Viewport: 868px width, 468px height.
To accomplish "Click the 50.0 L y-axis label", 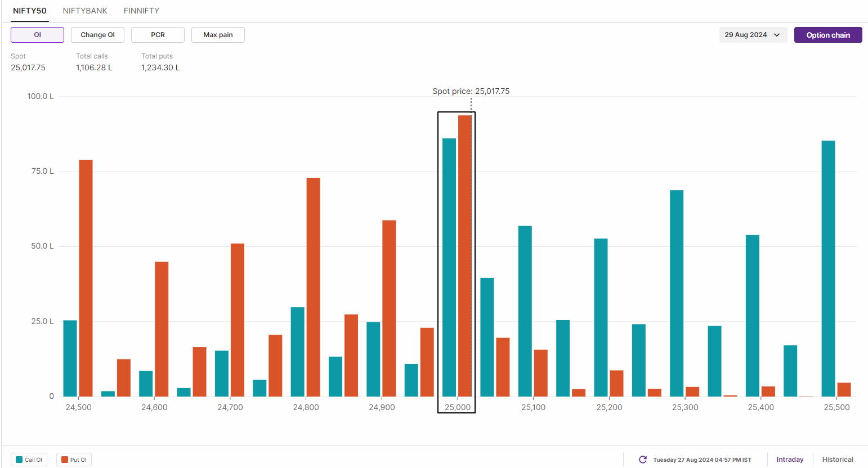I will click(43, 246).
